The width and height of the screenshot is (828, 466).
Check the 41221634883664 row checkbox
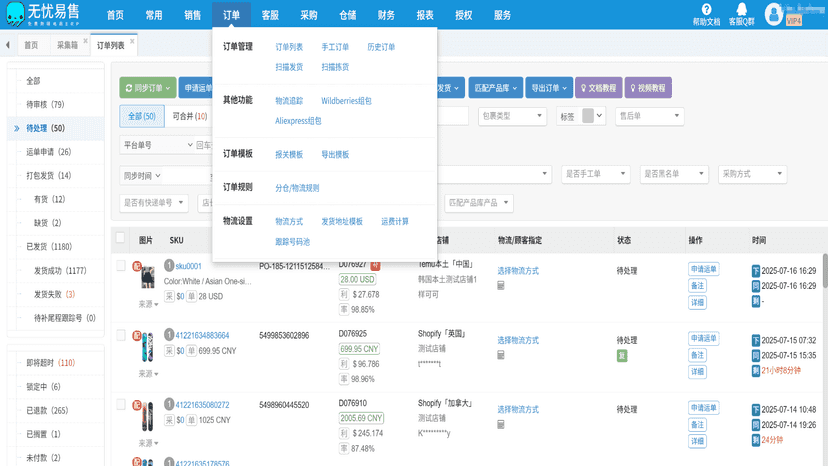point(121,335)
